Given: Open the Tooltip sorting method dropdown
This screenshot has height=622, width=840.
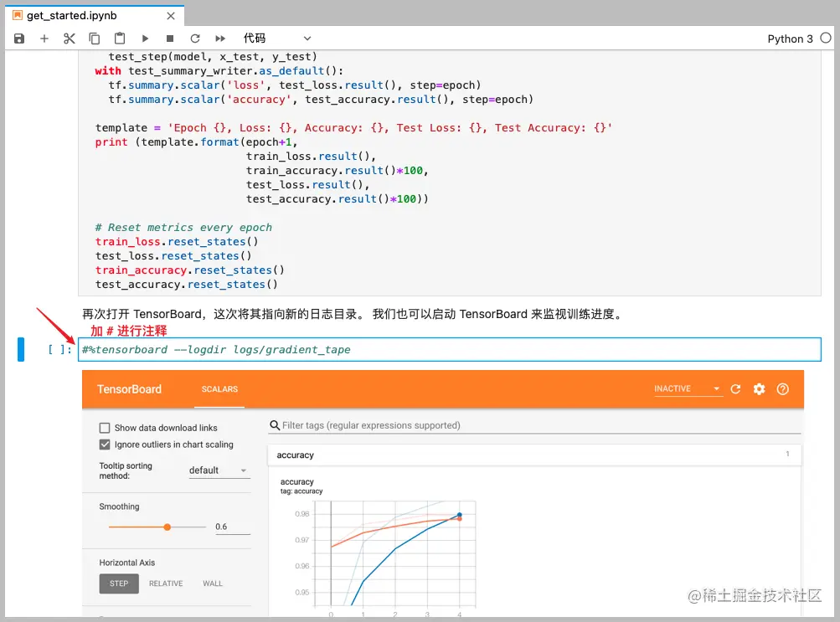Looking at the screenshot, I should click(x=219, y=470).
